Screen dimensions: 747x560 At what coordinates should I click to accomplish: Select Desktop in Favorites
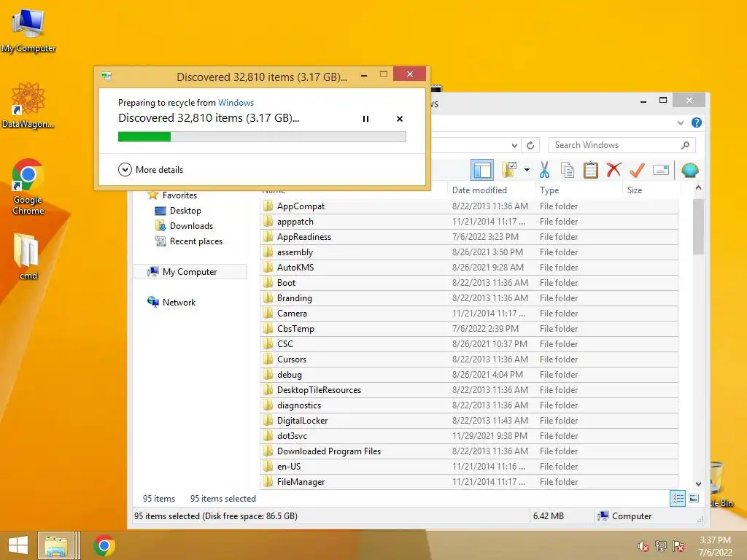(x=185, y=211)
